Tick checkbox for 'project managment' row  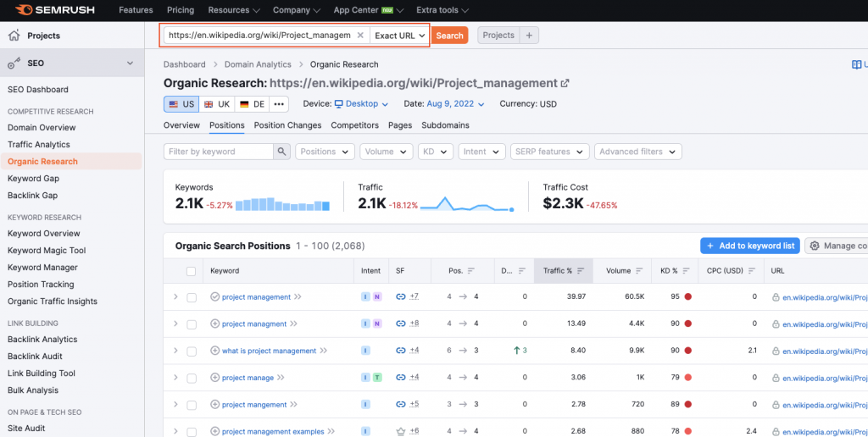192,324
